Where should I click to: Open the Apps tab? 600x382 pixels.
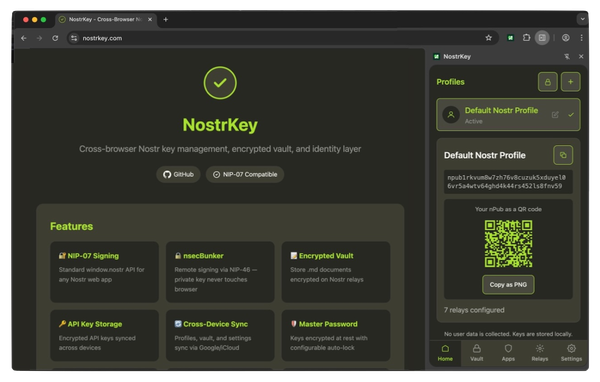(x=508, y=353)
